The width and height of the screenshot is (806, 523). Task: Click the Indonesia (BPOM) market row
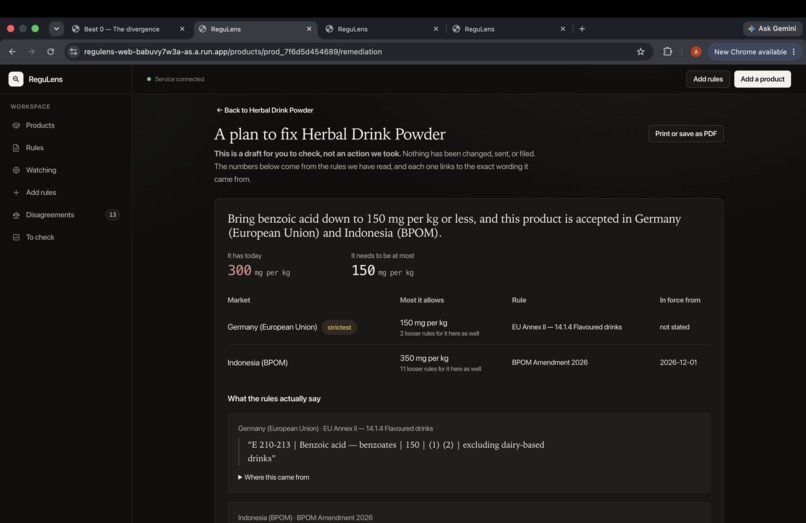(469, 363)
